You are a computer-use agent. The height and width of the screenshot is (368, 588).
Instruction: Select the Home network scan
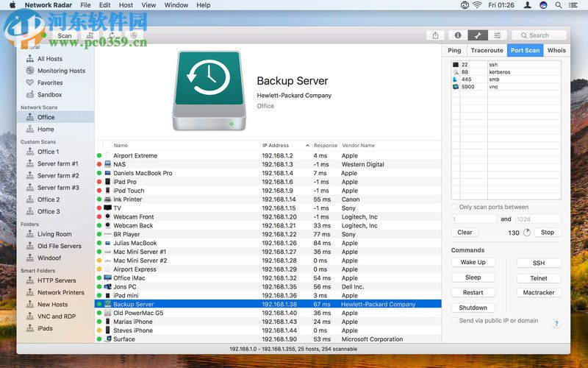[56, 130]
